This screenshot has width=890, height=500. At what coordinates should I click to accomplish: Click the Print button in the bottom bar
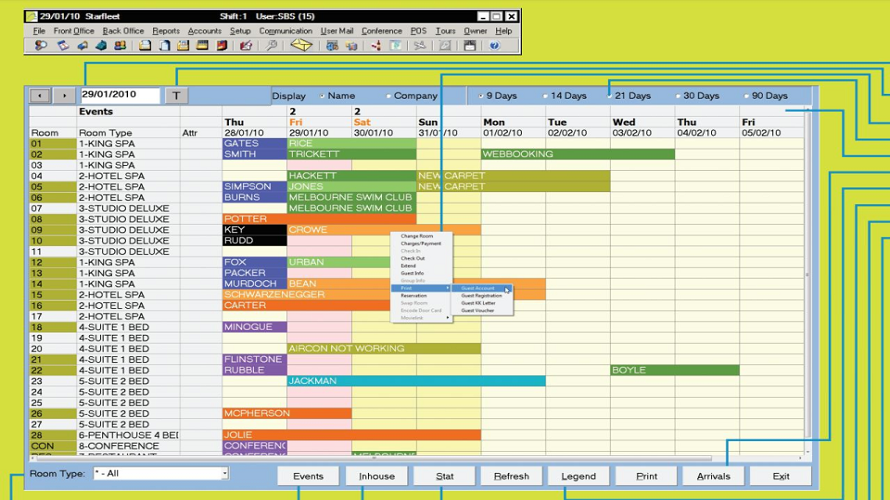pos(646,476)
